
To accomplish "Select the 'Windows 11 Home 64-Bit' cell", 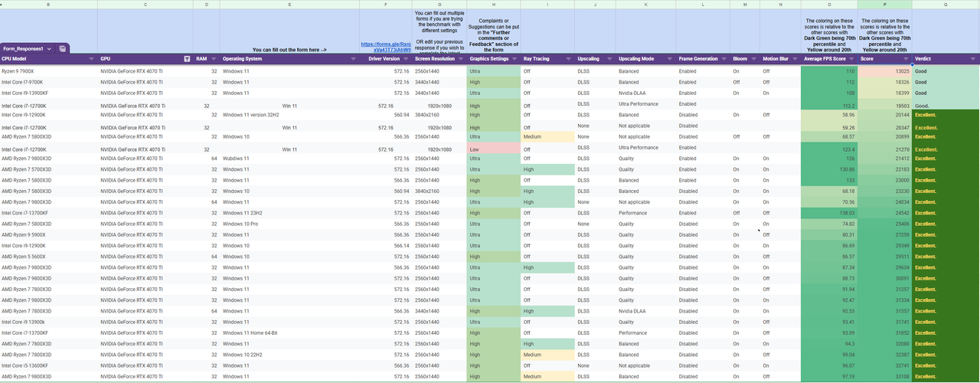I will click(289, 332).
